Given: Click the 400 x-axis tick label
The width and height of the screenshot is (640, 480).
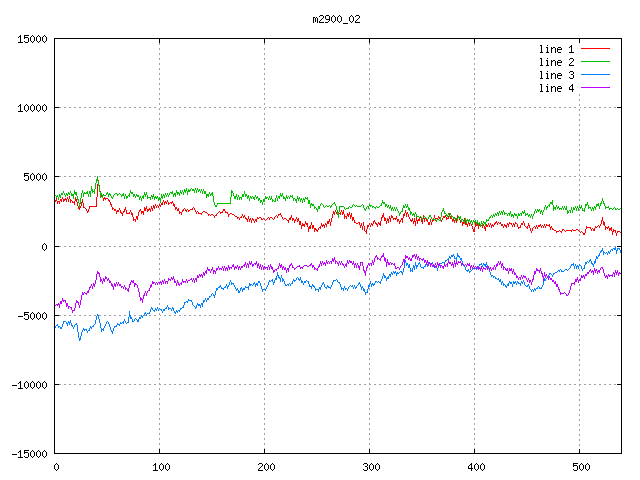Looking at the screenshot, I should (x=475, y=467).
